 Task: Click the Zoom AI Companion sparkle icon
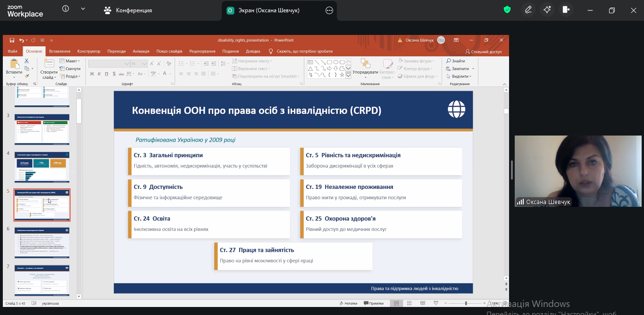click(x=547, y=10)
